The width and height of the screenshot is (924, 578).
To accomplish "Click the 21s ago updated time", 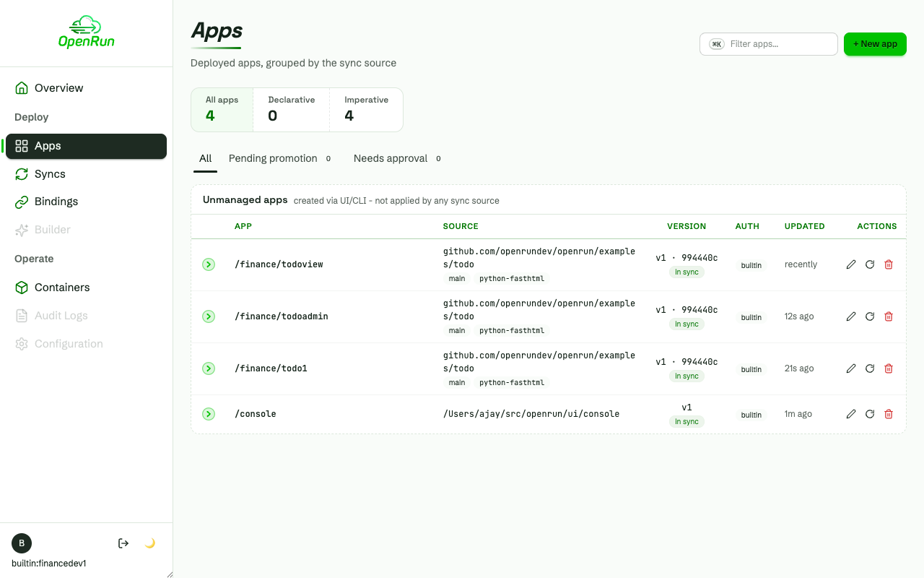I will tap(799, 368).
